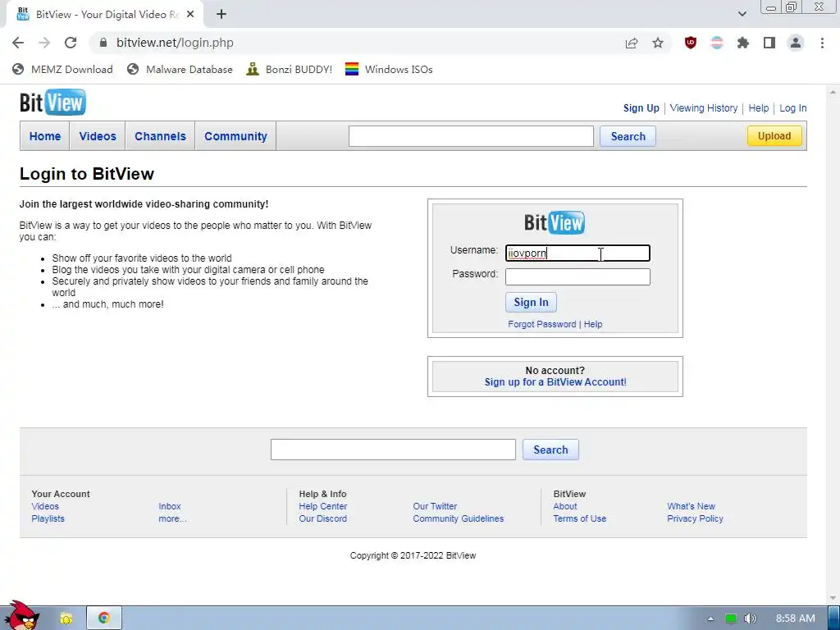Click the BitView logo in the header
Viewport: 840px width, 630px height.
[52, 103]
